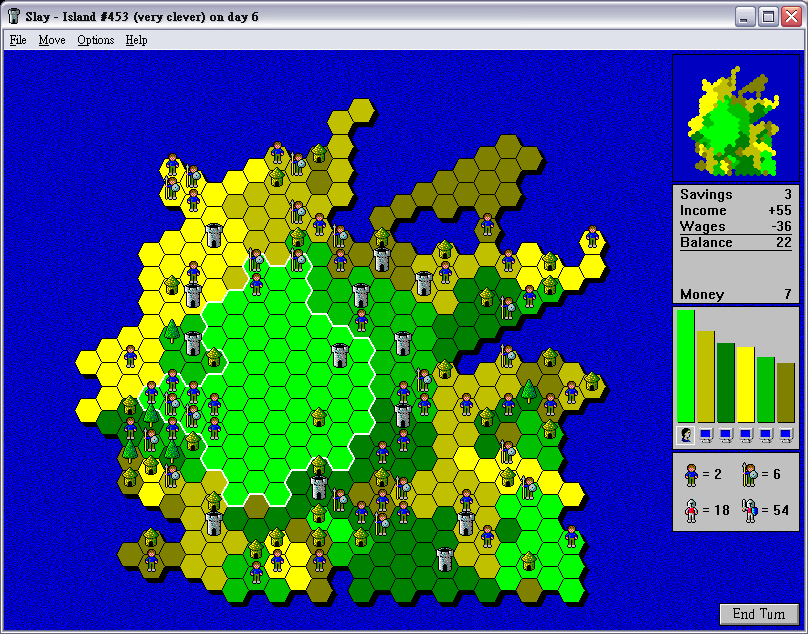Open the Options menu
Image resolution: width=808 pixels, height=634 pixels.
[95, 40]
